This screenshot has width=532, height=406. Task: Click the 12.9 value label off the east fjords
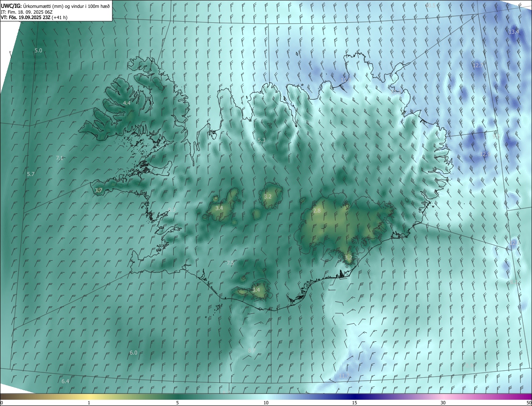[x=485, y=154]
